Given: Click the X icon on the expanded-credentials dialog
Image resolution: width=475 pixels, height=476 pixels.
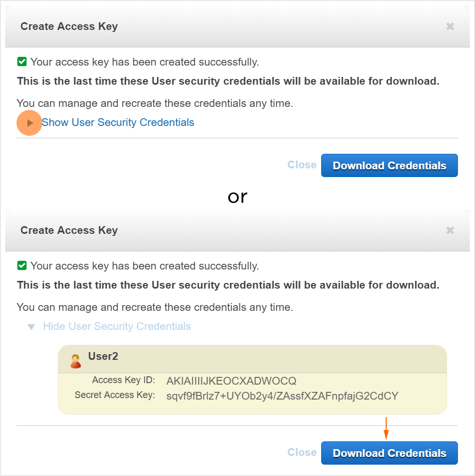Looking at the screenshot, I should tap(450, 230).
